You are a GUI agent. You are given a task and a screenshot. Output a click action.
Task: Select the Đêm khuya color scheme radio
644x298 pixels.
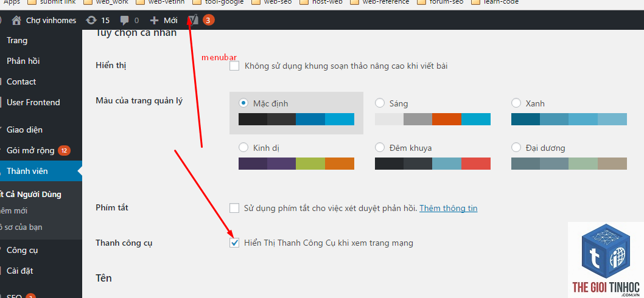tap(380, 147)
